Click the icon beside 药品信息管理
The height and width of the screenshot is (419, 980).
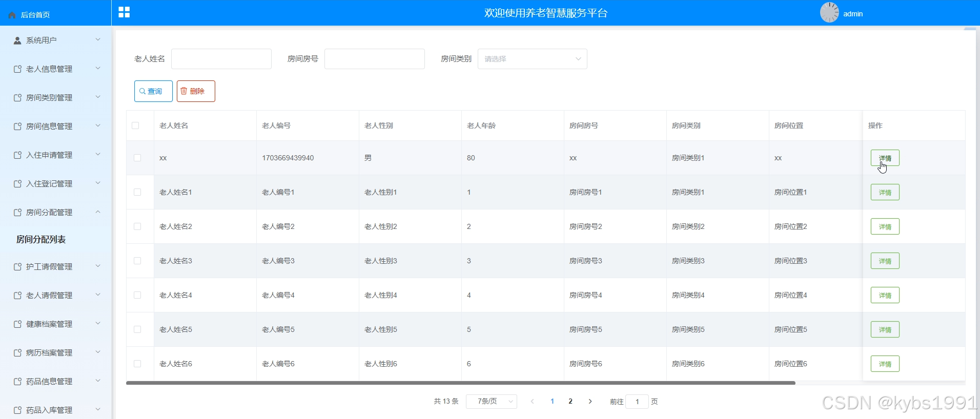click(x=17, y=381)
